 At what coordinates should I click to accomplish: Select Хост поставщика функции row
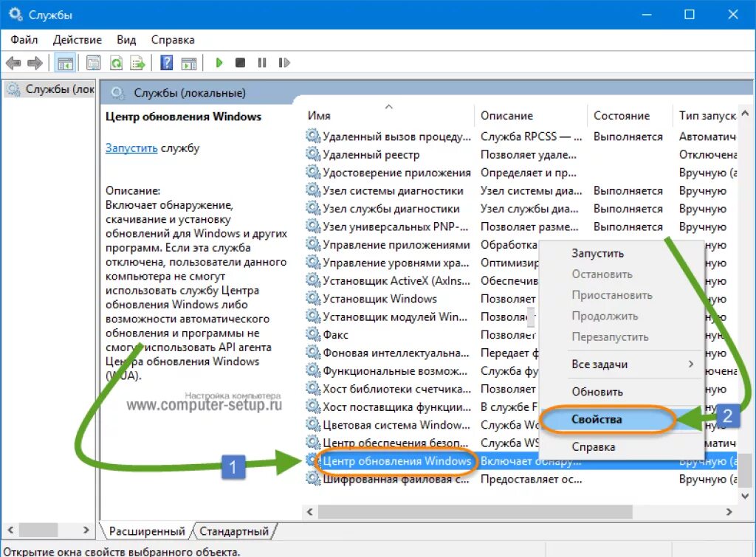coord(422,406)
